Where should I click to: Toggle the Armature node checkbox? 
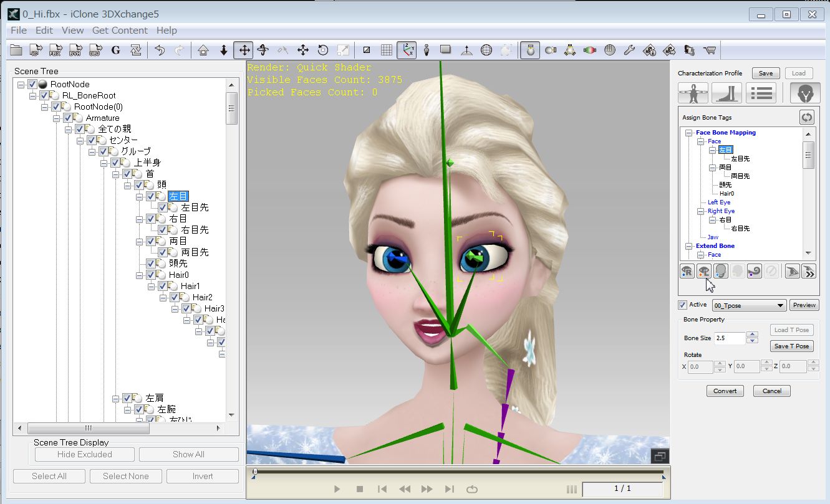[67, 118]
